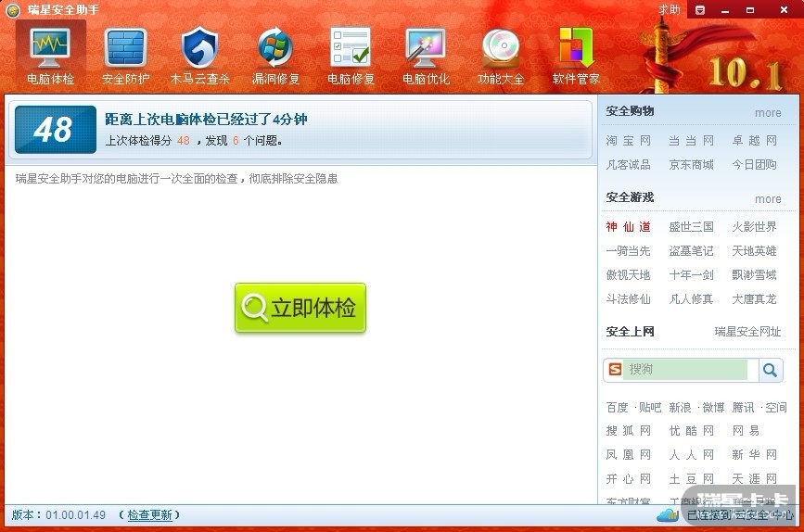Open the 贴吧 link
804x532 pixels.
click(650, 408)
